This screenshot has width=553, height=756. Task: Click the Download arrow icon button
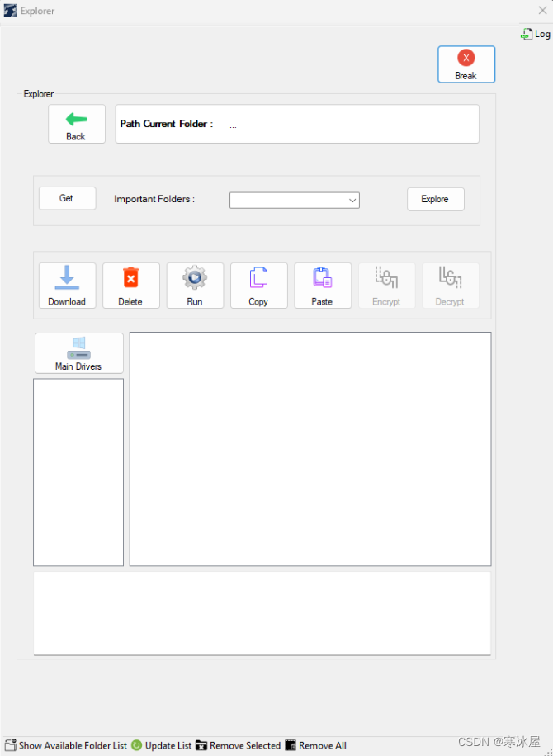68,286
